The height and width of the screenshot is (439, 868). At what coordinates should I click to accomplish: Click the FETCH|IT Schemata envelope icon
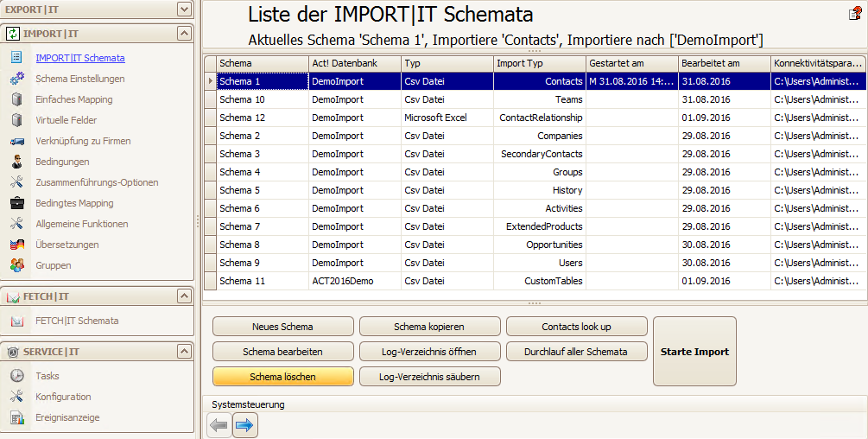[x=16, y=321]
